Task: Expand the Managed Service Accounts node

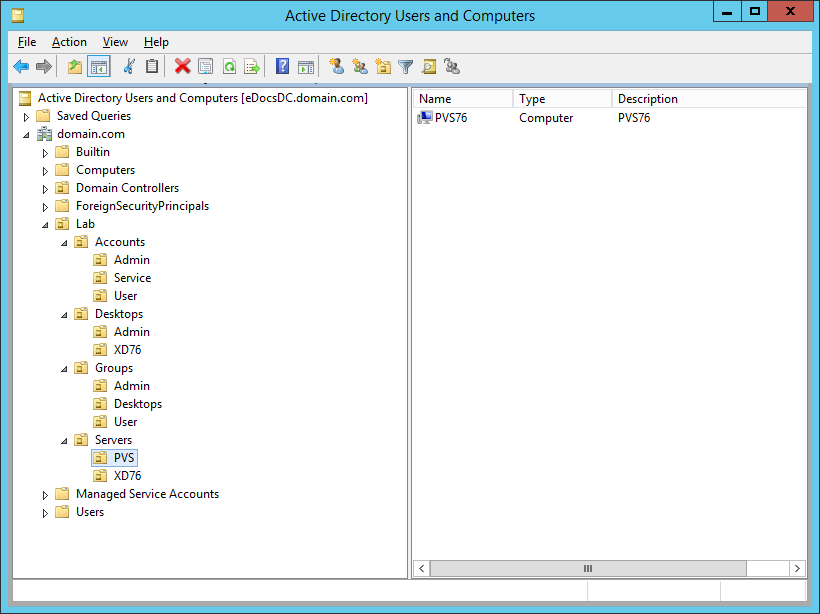Action: point(45,495)
